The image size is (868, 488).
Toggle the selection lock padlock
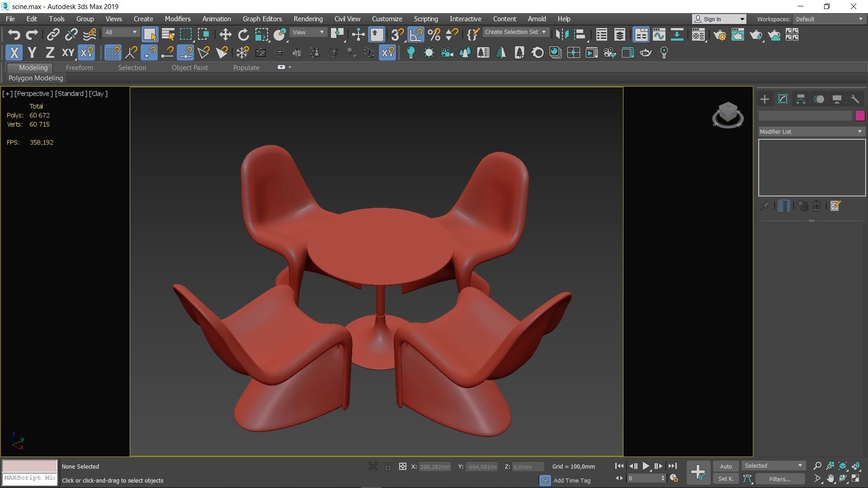[388, 467]
